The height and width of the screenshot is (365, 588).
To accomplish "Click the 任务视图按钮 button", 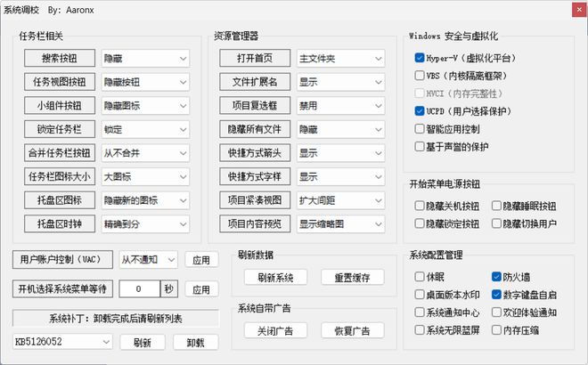I will (60, 82).
